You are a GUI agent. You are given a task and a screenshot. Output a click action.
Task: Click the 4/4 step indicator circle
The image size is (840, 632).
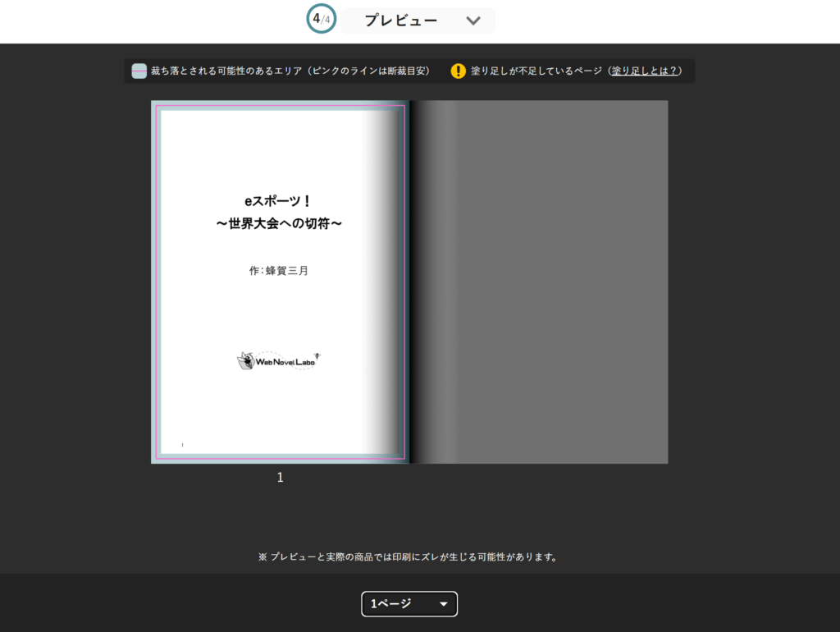(321, 18)
